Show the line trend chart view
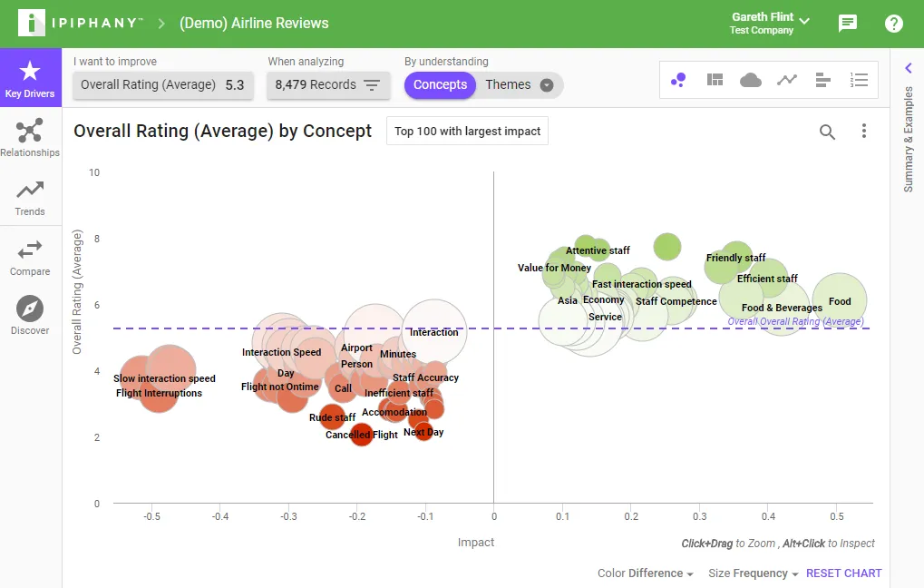924x588 pixels. pos(787,80)
